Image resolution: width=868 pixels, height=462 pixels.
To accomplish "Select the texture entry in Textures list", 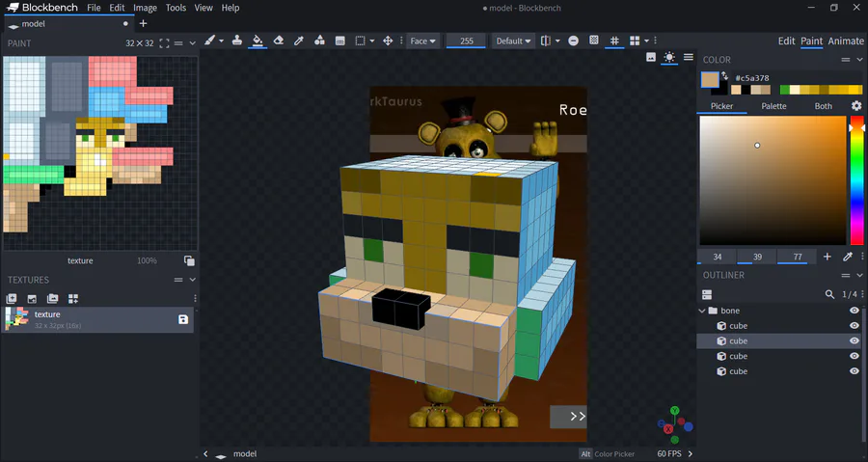I will coord(98,319).
